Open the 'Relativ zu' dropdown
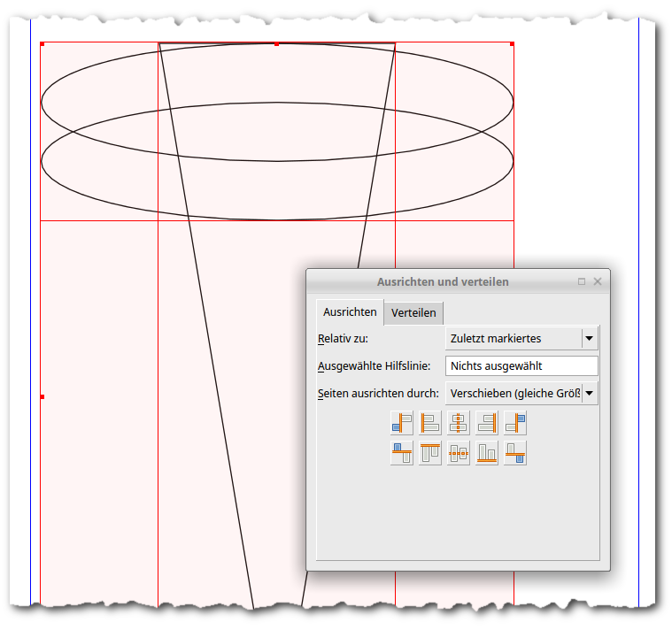This screenshot has width=672, height=630. click(521, 338)
